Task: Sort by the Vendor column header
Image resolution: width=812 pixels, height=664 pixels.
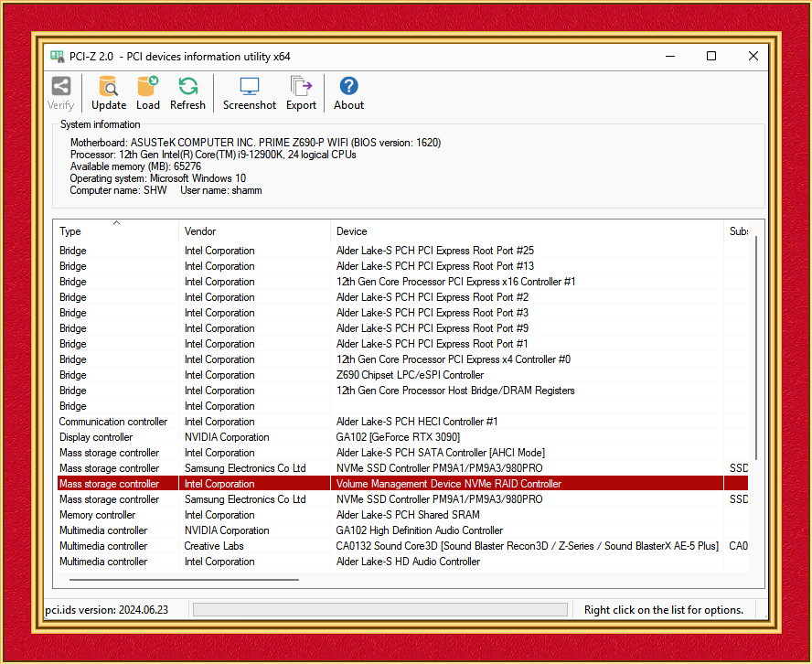Action: point(254,231)
